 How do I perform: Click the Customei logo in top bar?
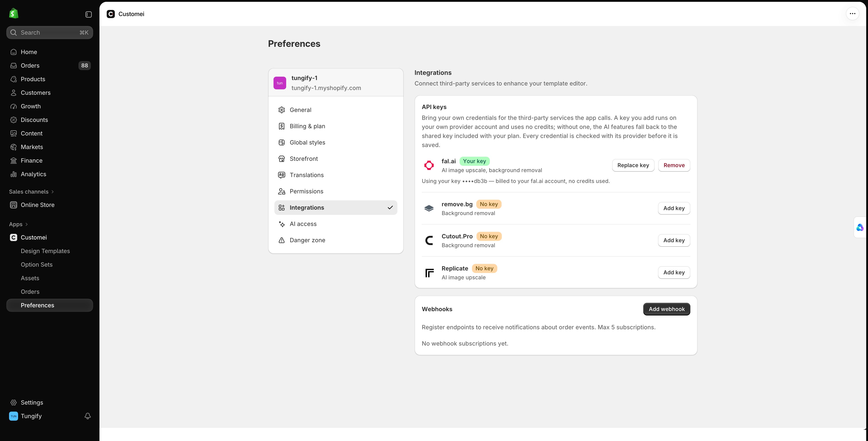point(111,14)
